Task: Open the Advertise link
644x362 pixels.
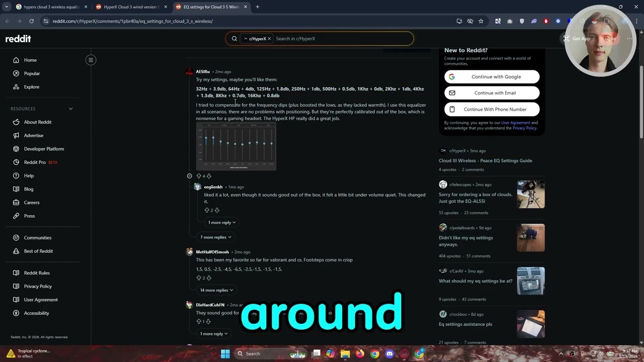Action: click(34, 135)
